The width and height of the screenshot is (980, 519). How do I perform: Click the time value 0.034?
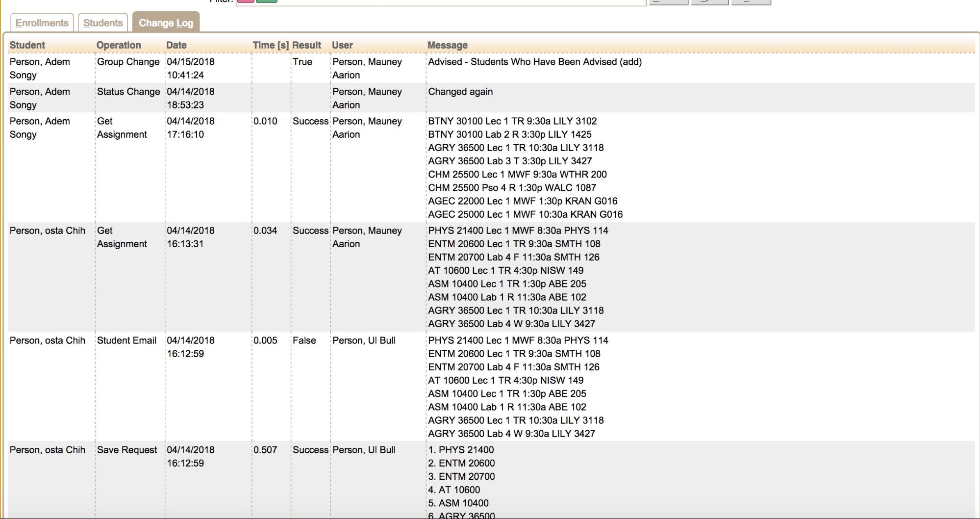pos(265,231)
